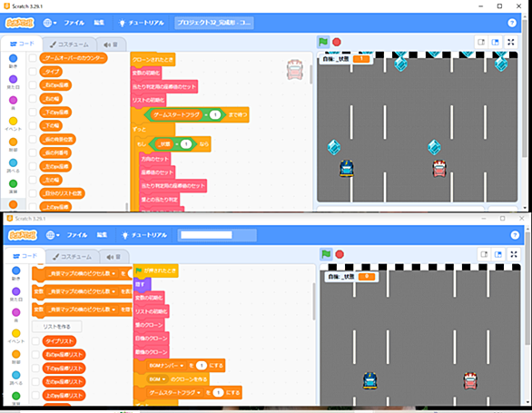Click the red stop button in lower window
The height and width of the screenshot is (413, 532).
click(340, 254)
